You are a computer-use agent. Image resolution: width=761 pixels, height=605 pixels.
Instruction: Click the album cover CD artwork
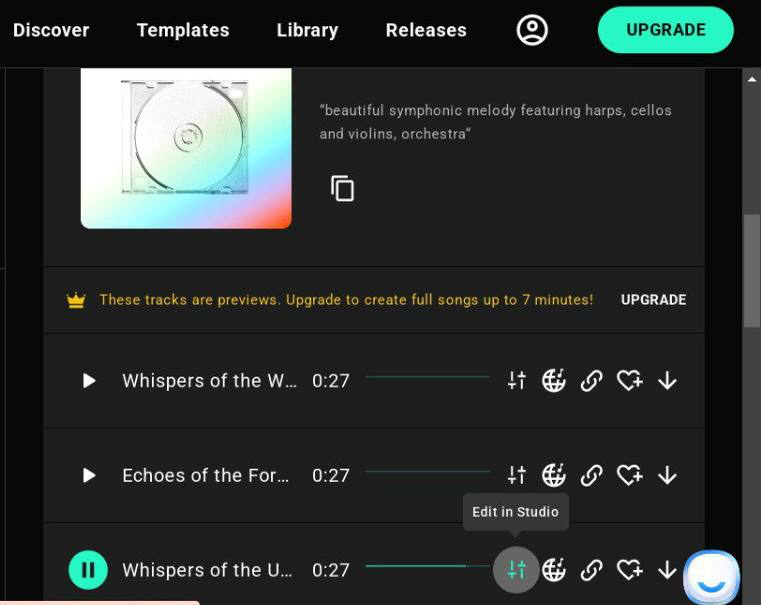pos(186,148)
